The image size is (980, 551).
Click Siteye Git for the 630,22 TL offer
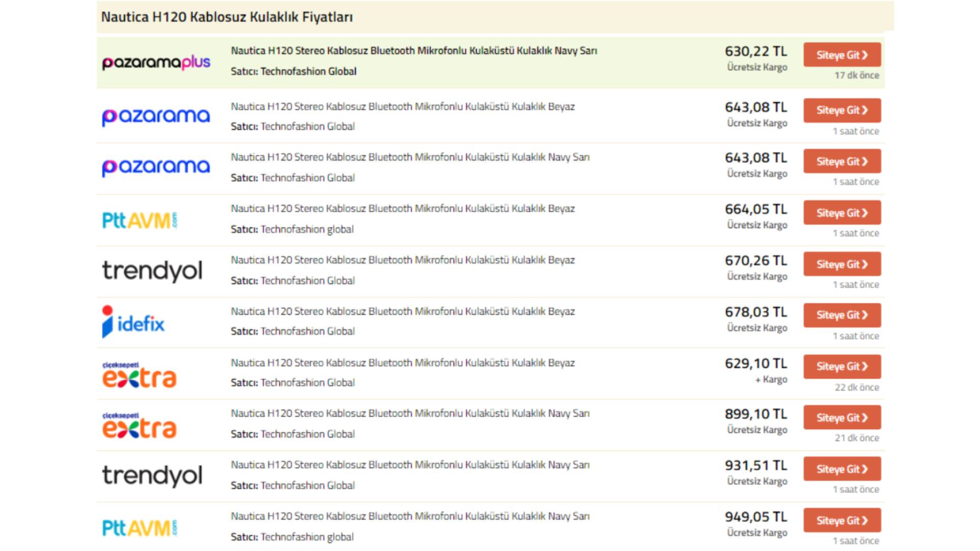[842, 55]
